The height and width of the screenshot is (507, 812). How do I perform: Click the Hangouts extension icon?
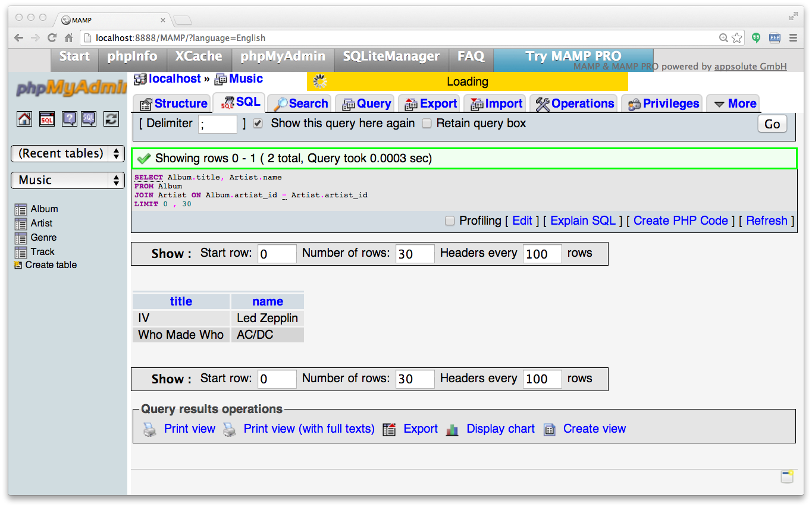click(756, 37)
